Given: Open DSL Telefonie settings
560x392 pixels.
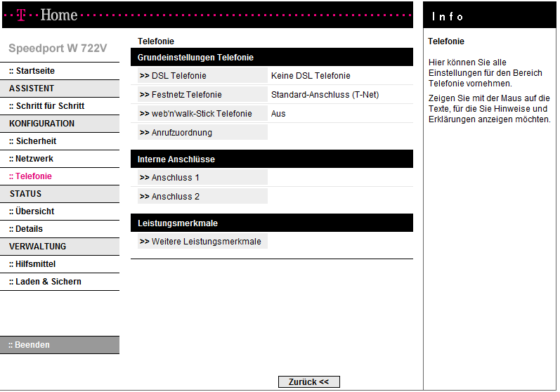Looking at the screenshot, I should click(x=178, y=76).
